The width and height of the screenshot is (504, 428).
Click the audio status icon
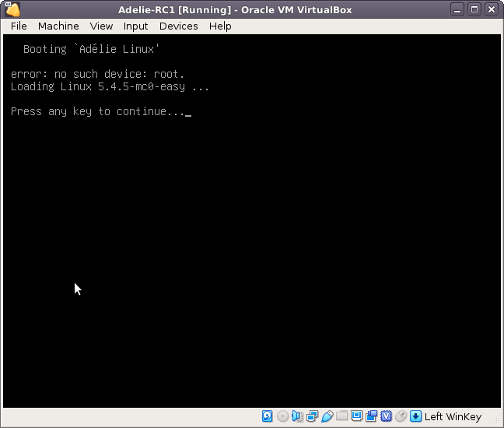pos(297,416)
